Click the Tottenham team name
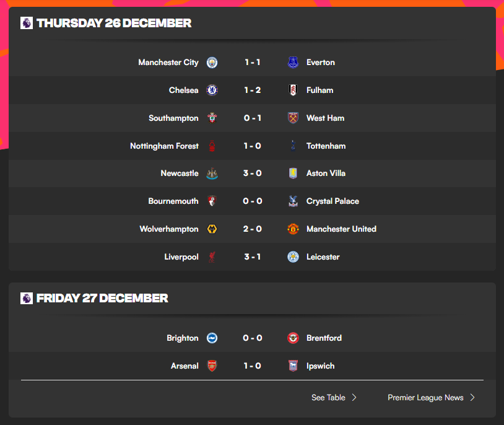The height and width of the screenshot is (425, 504). tap(326, 146)
